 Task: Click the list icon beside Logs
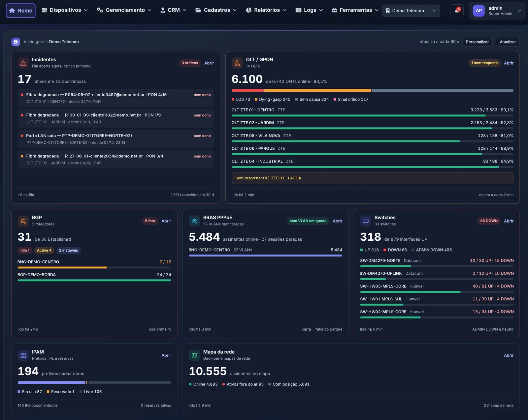(x=298, y=10)
